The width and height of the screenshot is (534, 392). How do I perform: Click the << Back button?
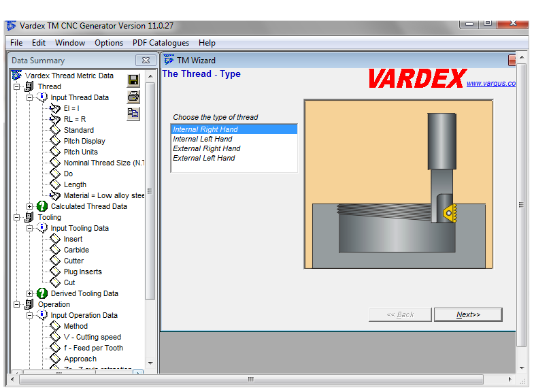400,314
